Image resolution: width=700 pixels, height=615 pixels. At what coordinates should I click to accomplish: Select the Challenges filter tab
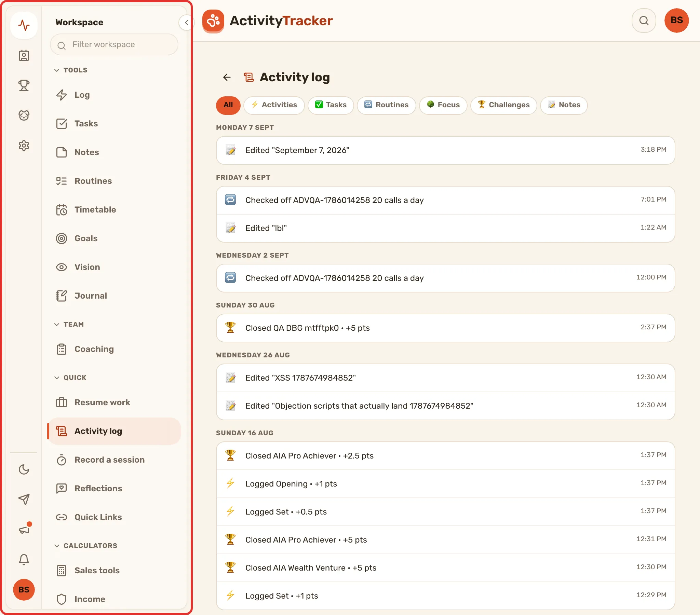click(503, 105)
